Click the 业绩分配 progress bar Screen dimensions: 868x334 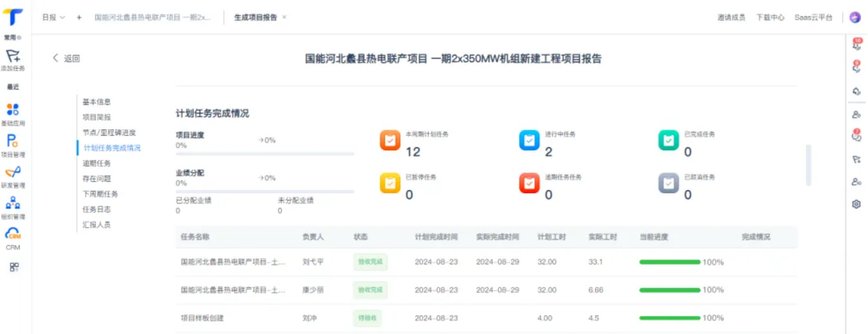[265, 191]
